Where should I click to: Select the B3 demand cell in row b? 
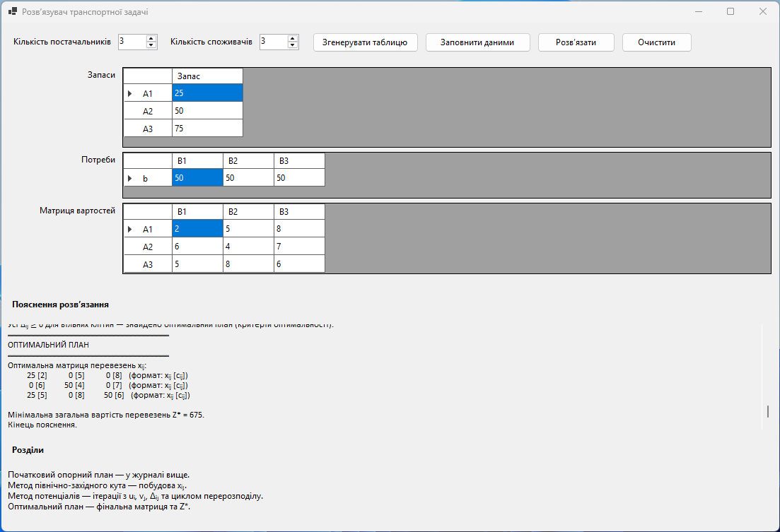point(299,178)
